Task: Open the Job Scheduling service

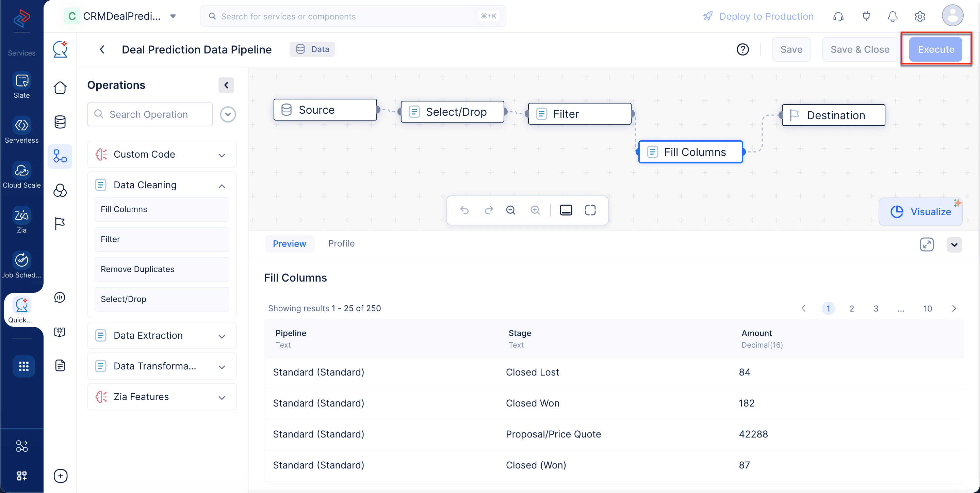Action: click(22, 265)
